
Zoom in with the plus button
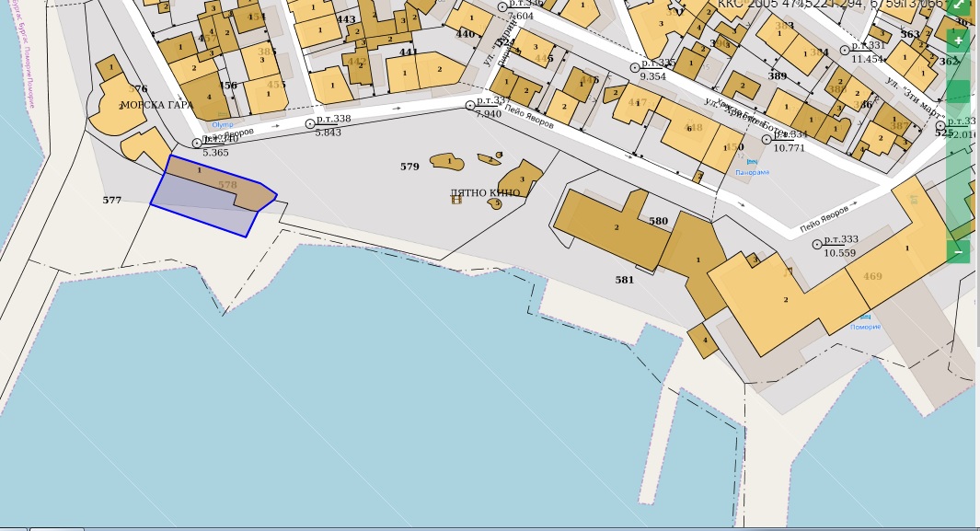pos(958,41)
